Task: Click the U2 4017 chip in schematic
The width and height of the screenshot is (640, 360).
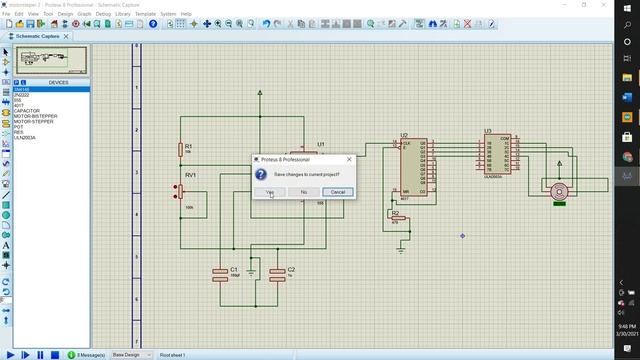Action: [x=414, y=167]
